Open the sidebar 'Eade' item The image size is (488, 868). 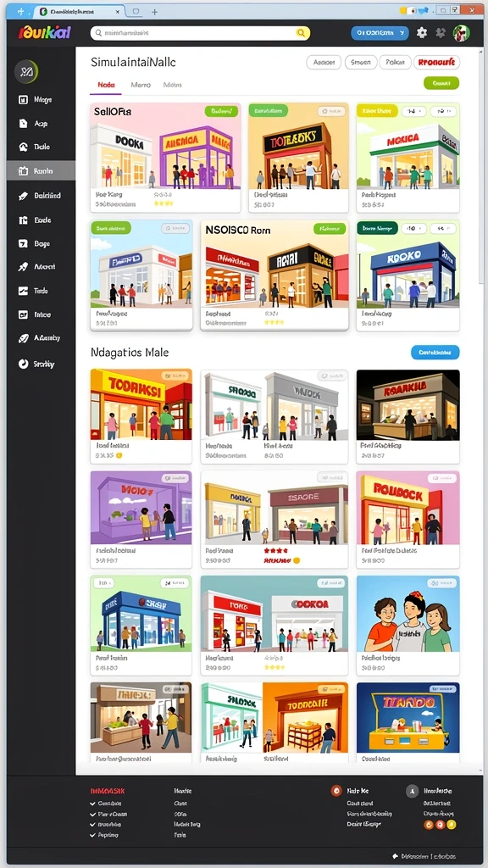41,220
